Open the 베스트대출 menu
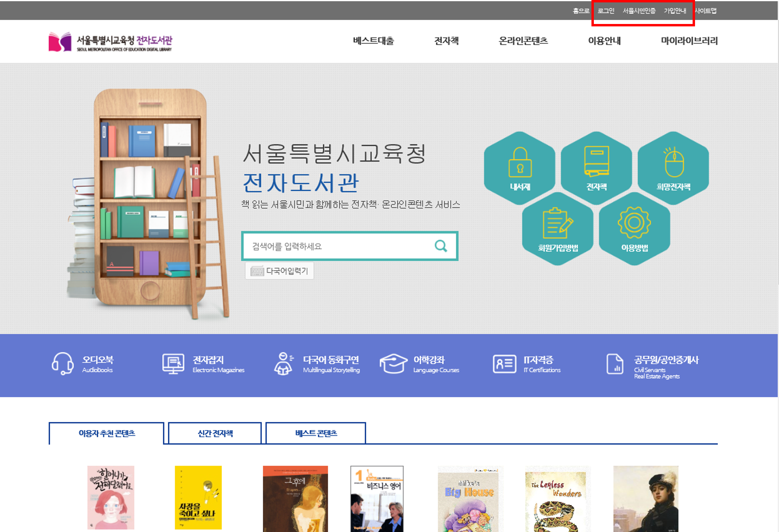 (x=373, y=41)
